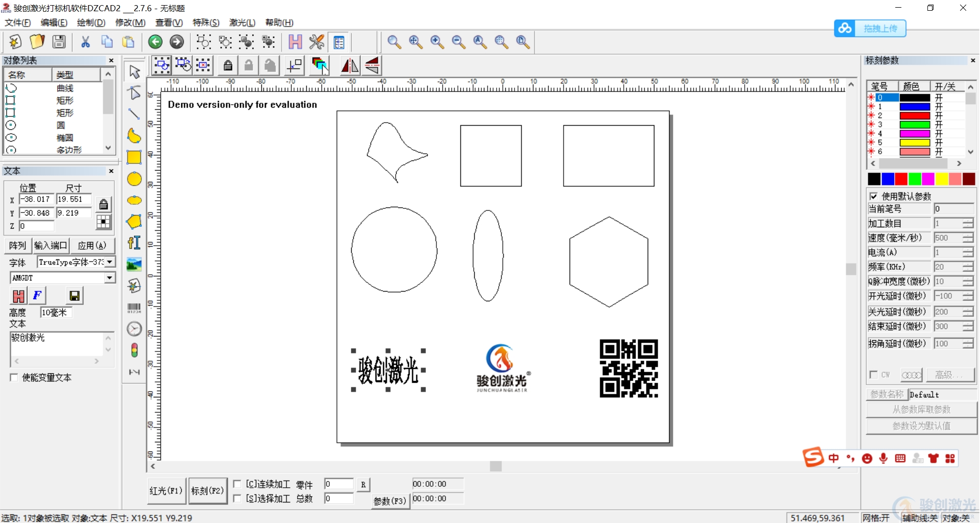Screen dimensions: 980x523
Task: Select the circle drawing tool
Action: [x=134, y=179]
